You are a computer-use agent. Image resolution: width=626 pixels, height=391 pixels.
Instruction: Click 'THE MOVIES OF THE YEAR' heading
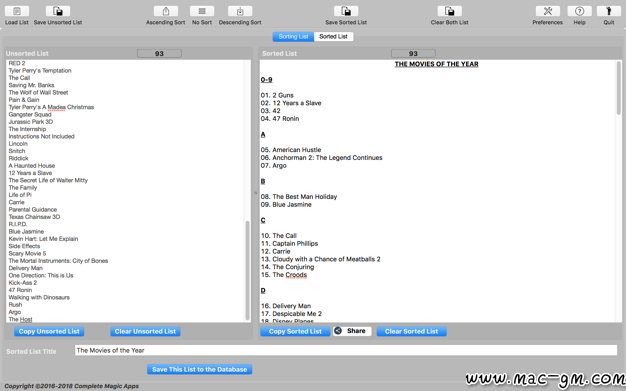tap(436, 64)
